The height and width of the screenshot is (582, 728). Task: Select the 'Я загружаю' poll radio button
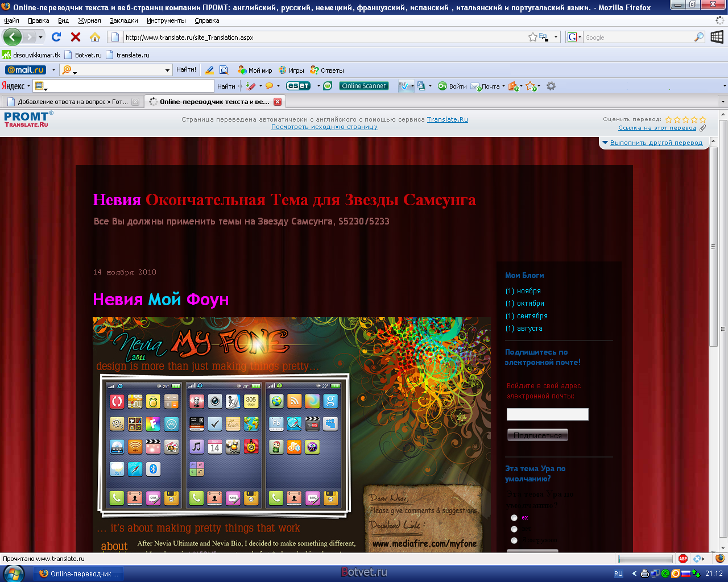(x=514, y=540)
